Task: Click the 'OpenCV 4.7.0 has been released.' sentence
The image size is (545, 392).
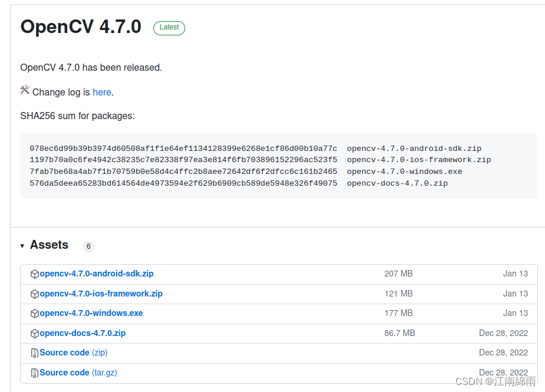Action: (x=91, y=67)
